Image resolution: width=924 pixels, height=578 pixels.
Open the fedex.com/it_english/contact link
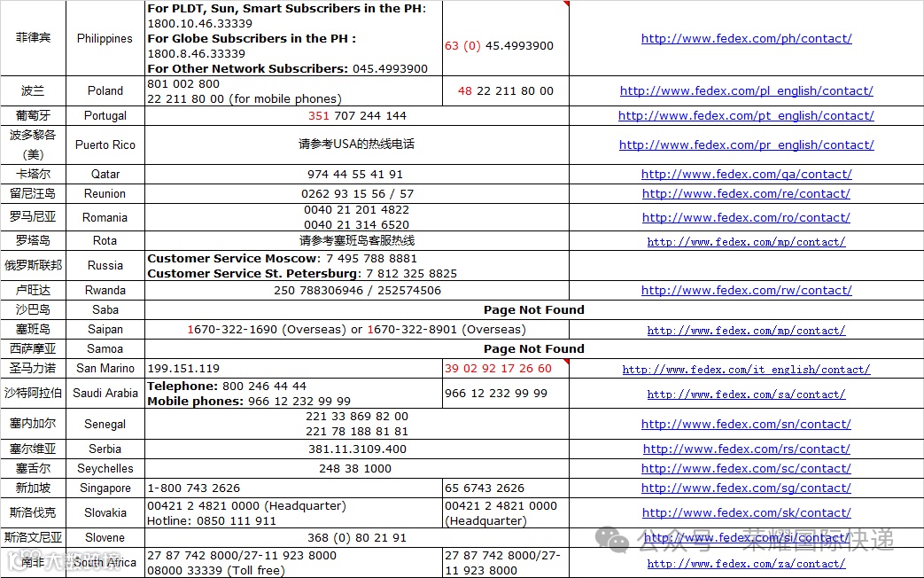[746, 369]
